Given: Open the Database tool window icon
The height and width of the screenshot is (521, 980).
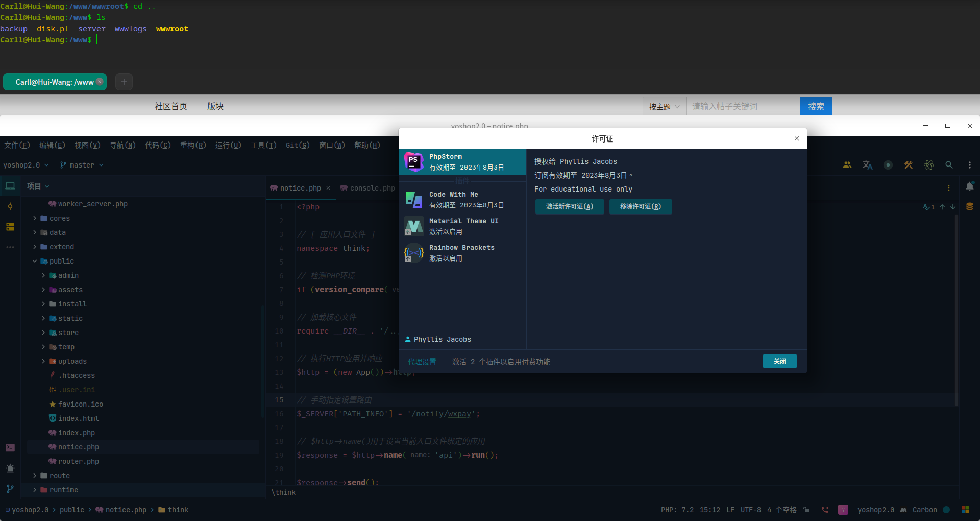Looking at the screenshot, I should click(x=969, y=206).
